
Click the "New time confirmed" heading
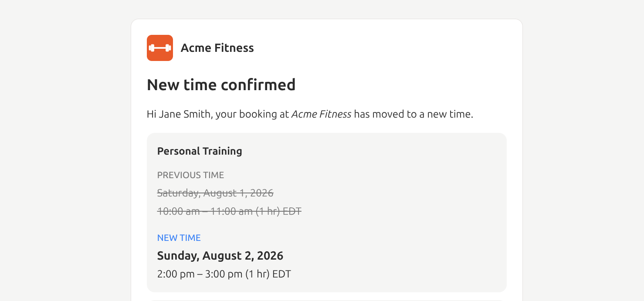[x=221, y=85]
